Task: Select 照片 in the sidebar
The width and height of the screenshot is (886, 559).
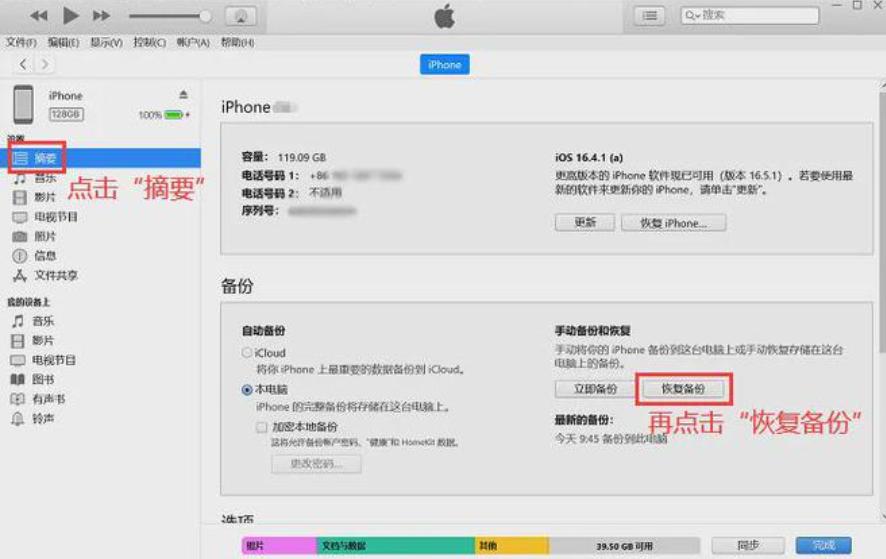Action: [45, 236]
